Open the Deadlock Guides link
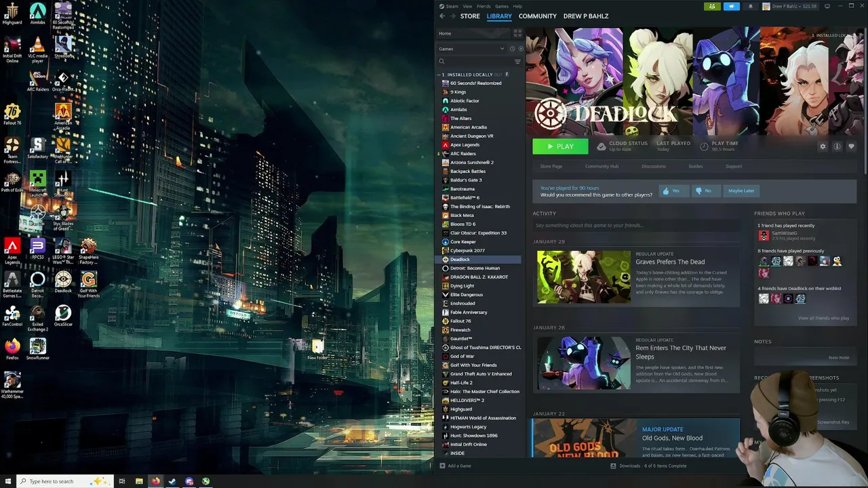This screenshot has height=488, width=868. tap(696, 166)
